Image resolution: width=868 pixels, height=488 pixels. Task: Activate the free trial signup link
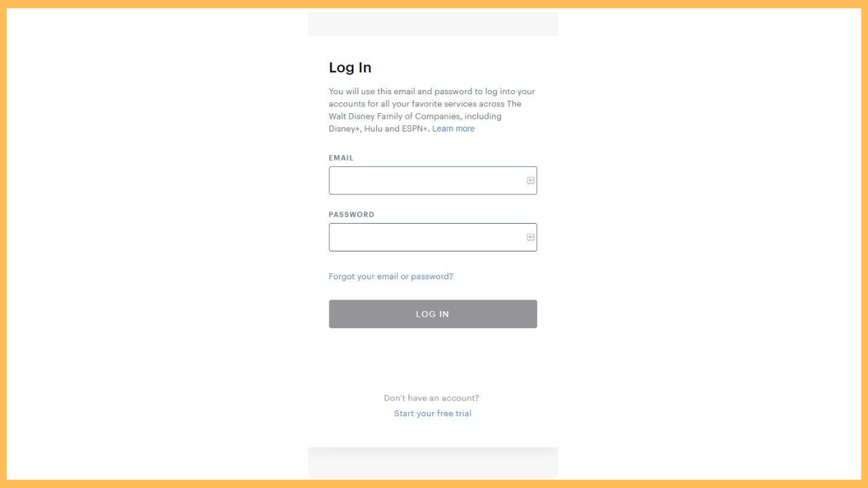433,413
